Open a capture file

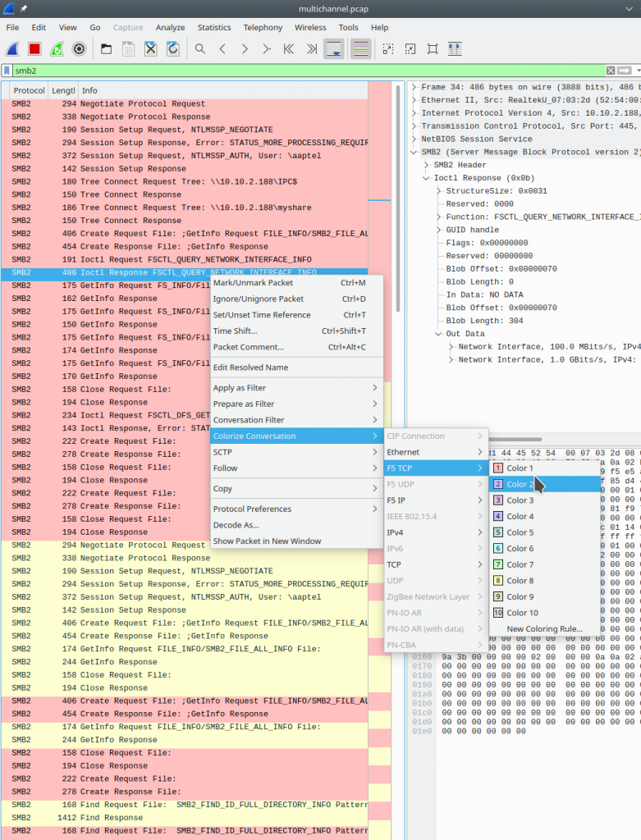click(x=107, y=49)
